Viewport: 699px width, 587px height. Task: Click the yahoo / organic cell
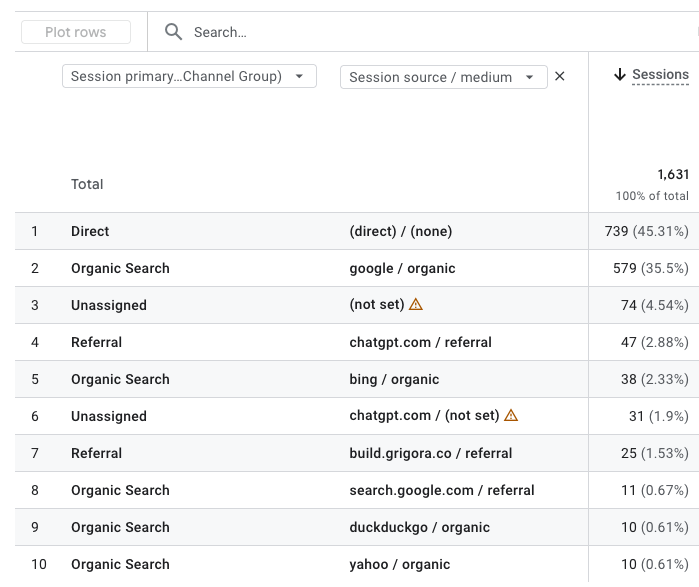pos(400,564)
